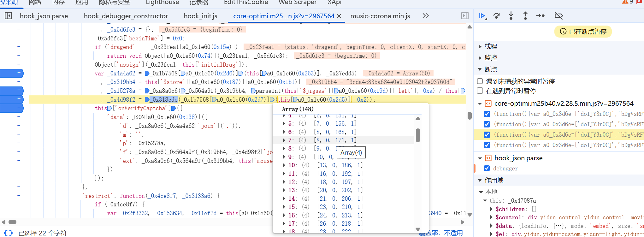Click the Step button
Viewport: 644px width, 237px height.
(x=540, y=16)
